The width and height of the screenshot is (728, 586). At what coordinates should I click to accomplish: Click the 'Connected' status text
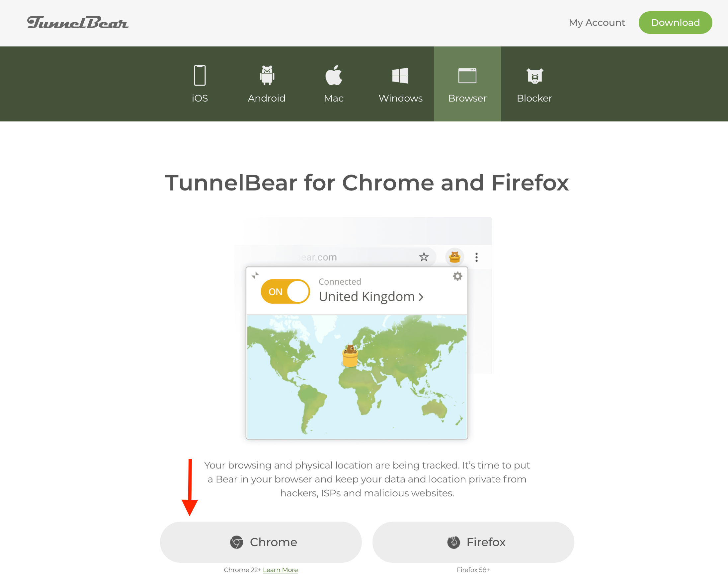340,281
